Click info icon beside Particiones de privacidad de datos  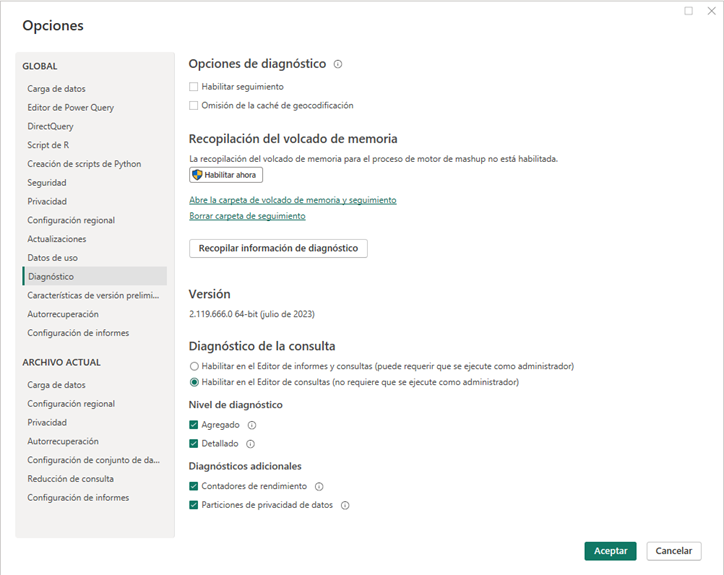pos(345,505)
